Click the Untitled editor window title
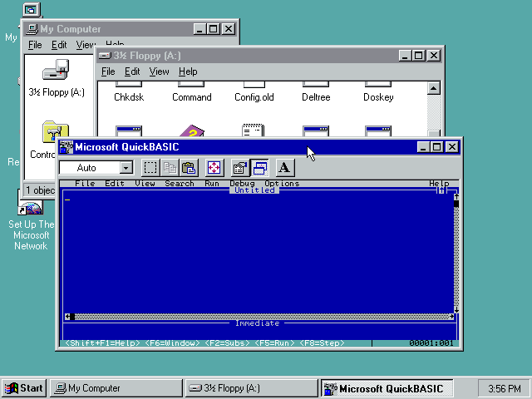Viewport: 532px width, 399px height. [x=254, y=190]
